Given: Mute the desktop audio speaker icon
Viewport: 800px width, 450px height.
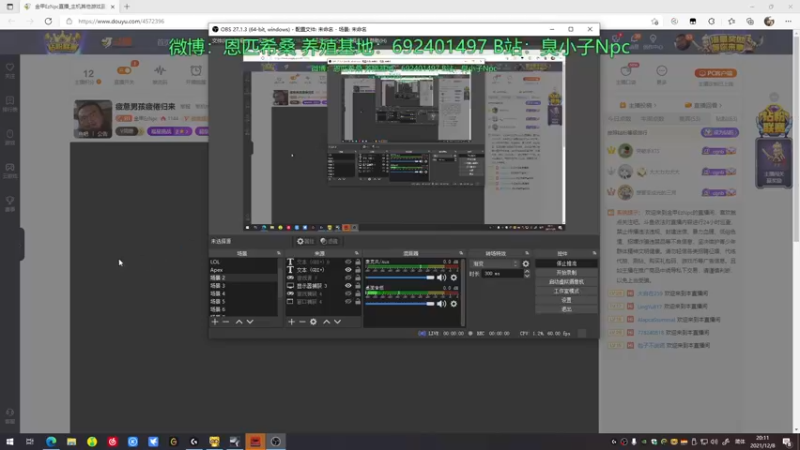Looking at the screenshot, I should point(441,304).
